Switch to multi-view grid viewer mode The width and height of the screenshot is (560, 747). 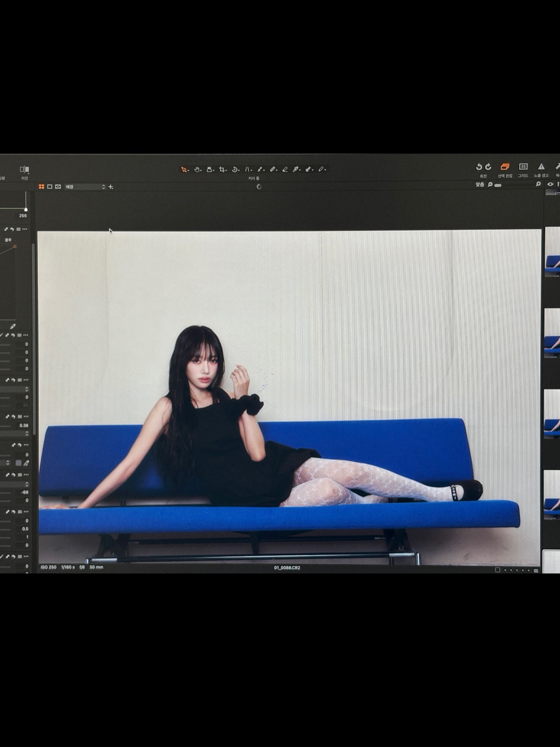(42, 187)
